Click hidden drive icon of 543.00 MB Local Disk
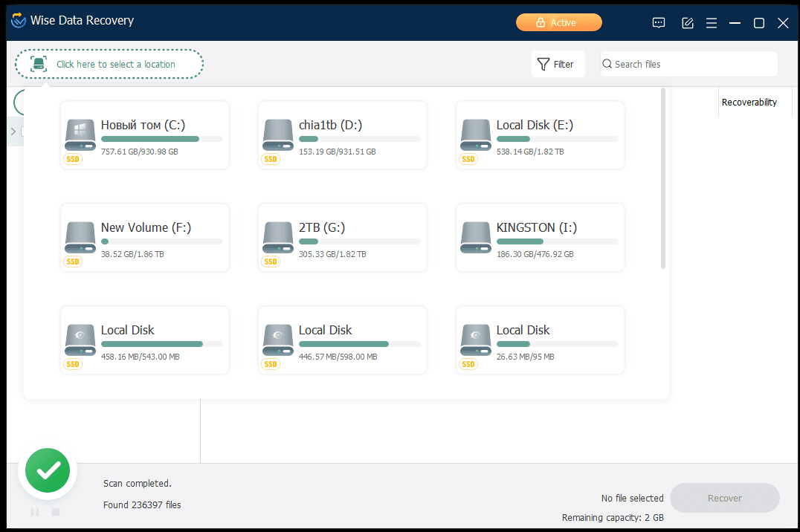 click(80, 340)
